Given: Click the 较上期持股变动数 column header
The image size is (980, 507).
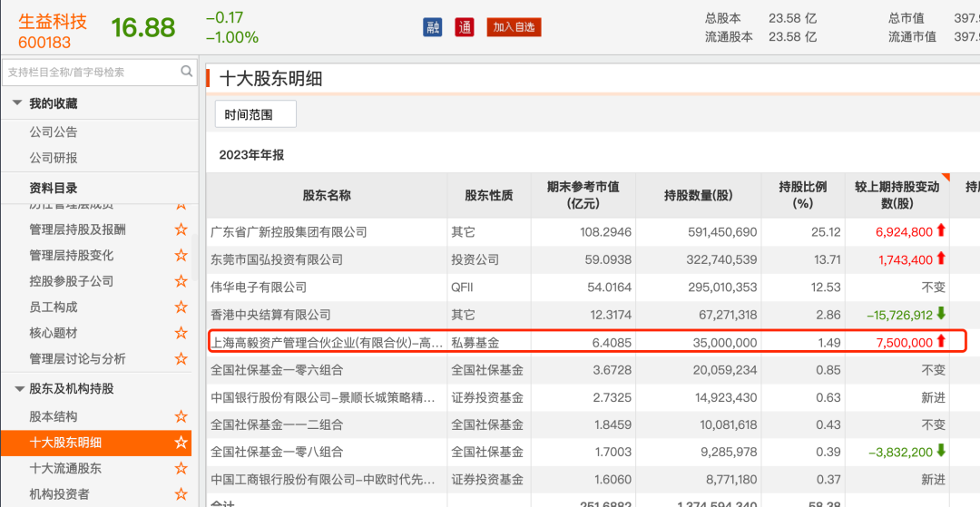Looking at the screenshot, I should 897,195.
